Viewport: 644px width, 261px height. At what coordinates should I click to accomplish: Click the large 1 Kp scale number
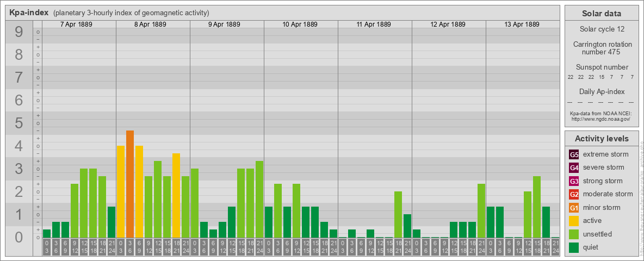(x=18, y=214)
